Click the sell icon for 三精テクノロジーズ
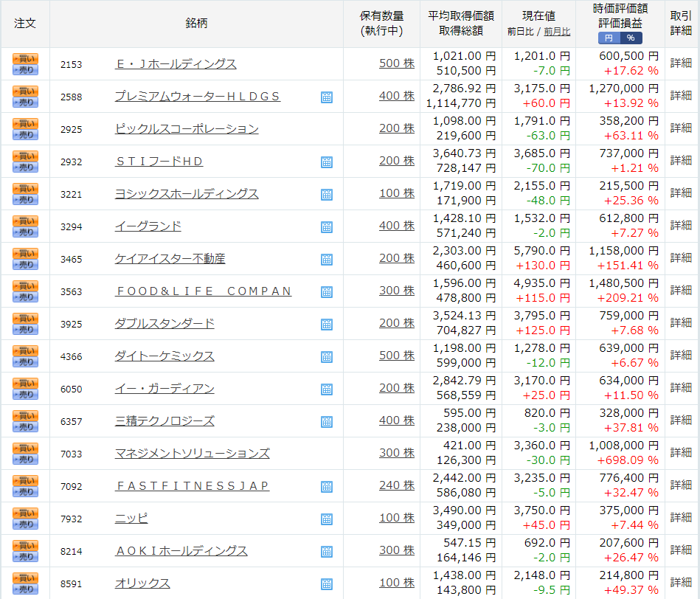 click(24, 426)
